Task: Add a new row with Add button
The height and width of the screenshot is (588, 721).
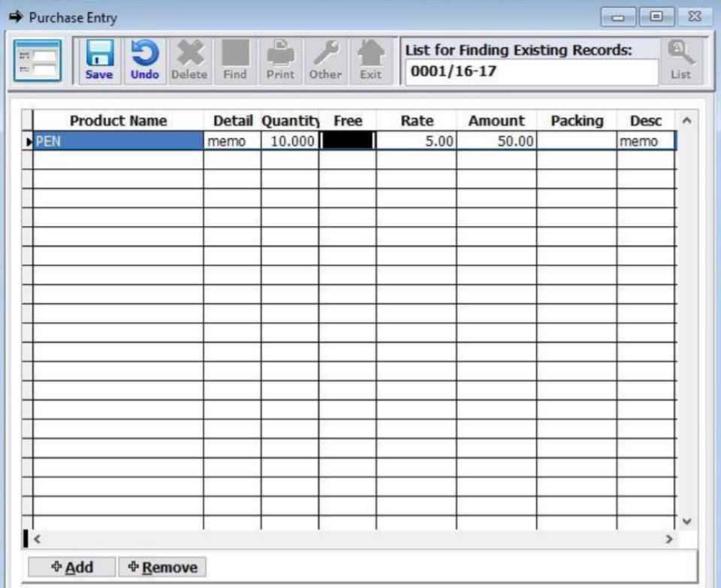Action: pyautogui.click(x=72, y=567)
